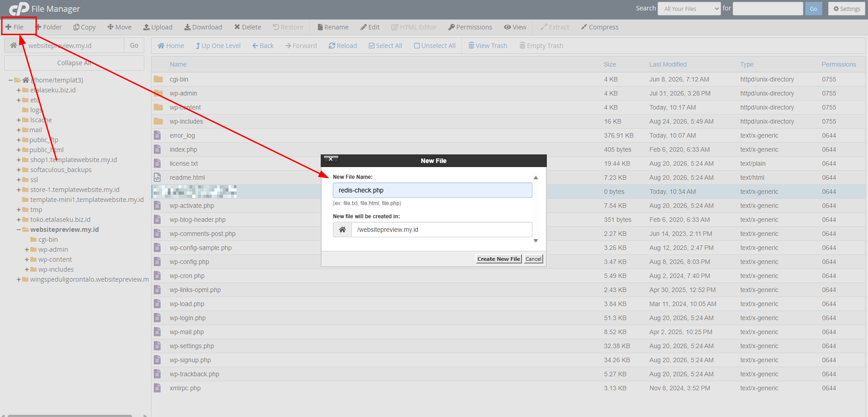Open the Upload tool
The height and width of the screenshot is (417, 868).
158,27
